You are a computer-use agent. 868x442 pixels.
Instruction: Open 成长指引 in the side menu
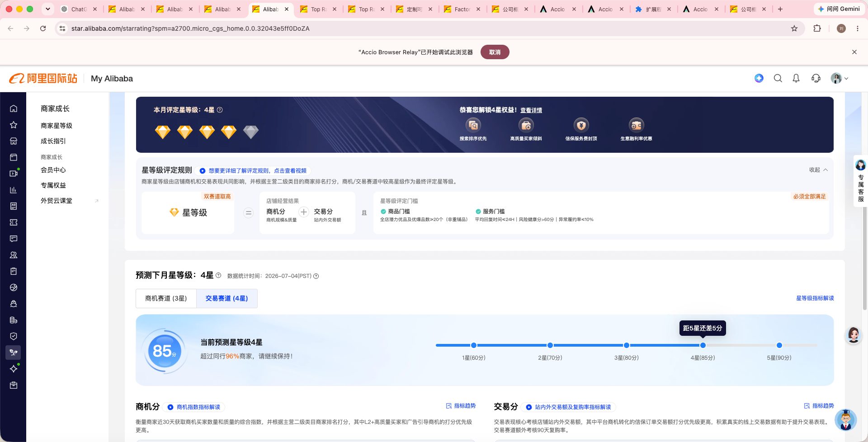point(53,141)
